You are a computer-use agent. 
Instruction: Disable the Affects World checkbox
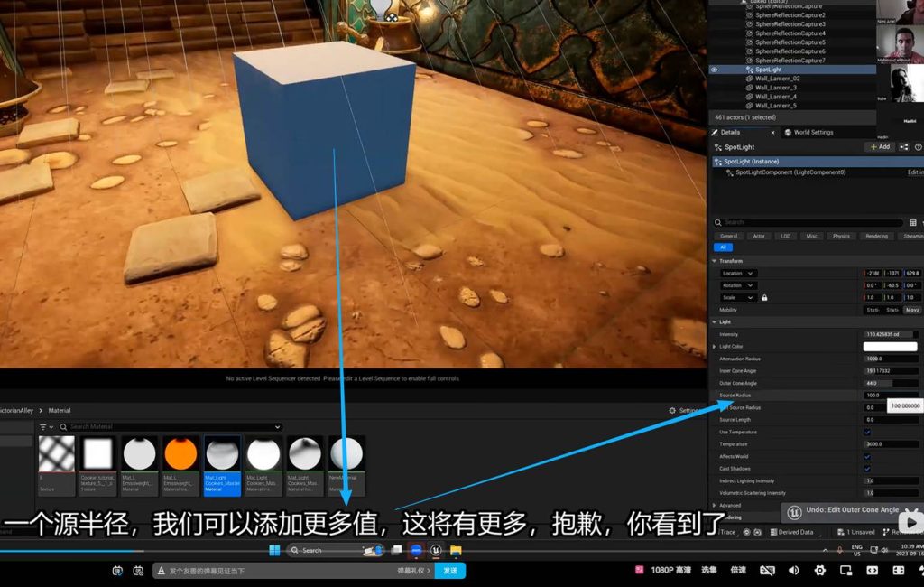click(867, 456)
